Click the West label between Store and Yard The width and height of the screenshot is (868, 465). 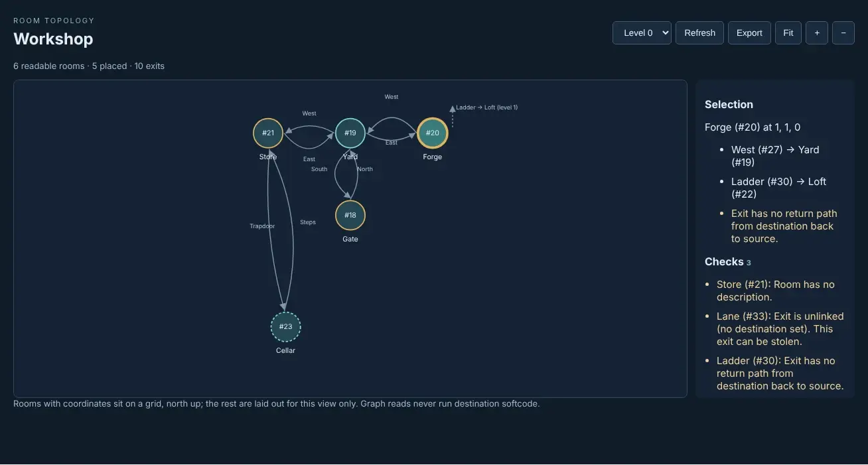tap(309, 113)
